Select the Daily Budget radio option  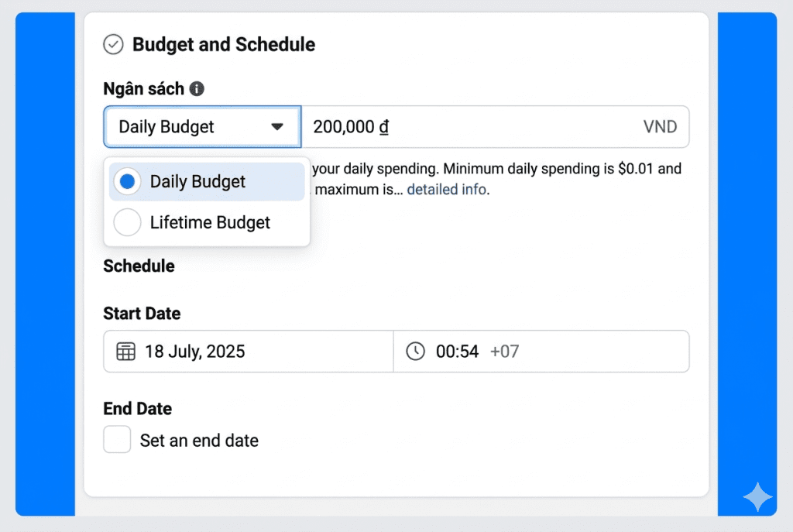pyautogui.click(x=128, y=181)
